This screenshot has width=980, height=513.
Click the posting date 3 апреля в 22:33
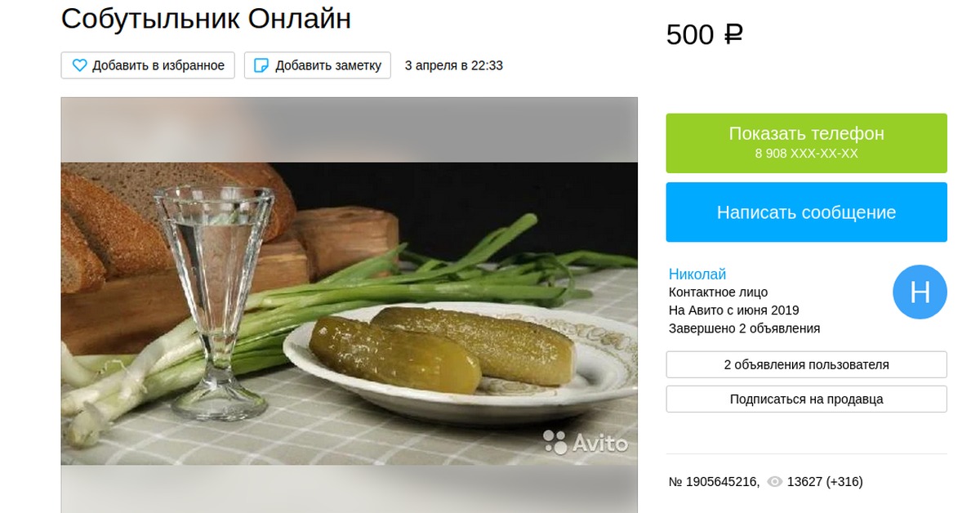pos(454,65)
